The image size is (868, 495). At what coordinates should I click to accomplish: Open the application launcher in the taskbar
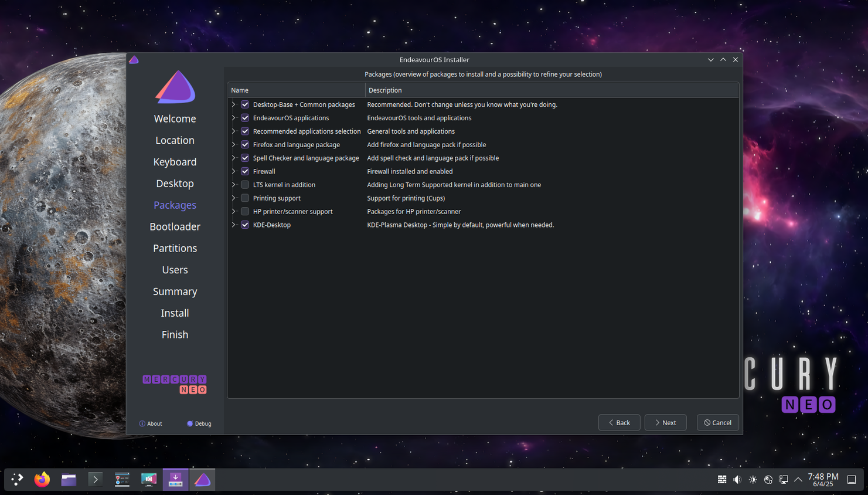pyautogui.click(x=17, y=479)
